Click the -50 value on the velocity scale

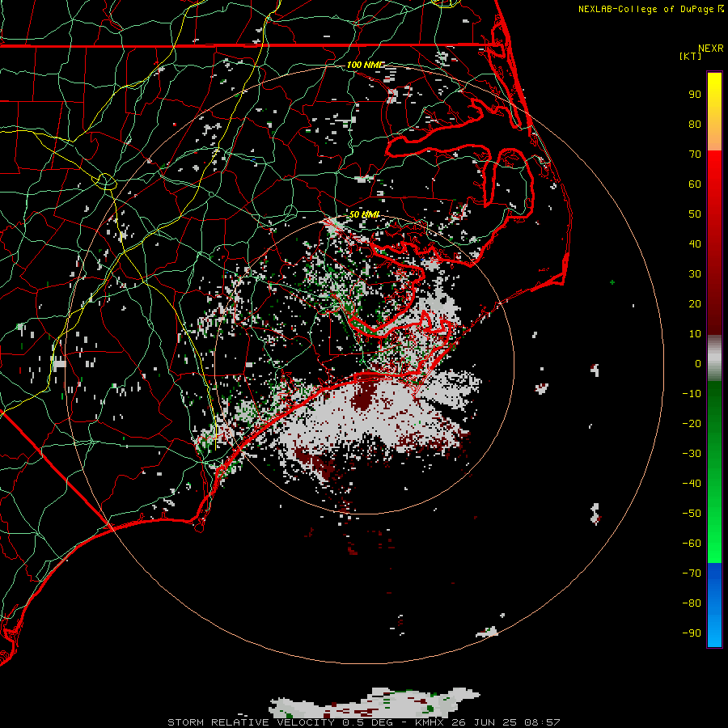pos(692,514)
